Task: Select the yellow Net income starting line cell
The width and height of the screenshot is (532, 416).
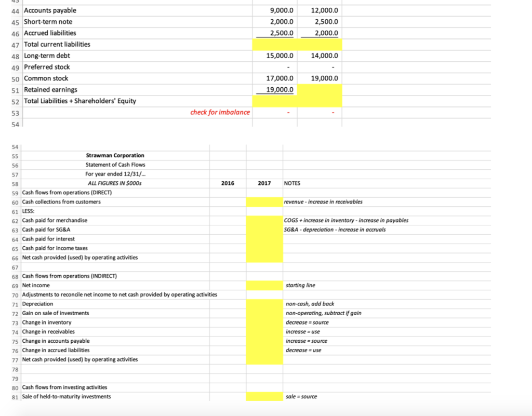Action: [x=264, y=285]
